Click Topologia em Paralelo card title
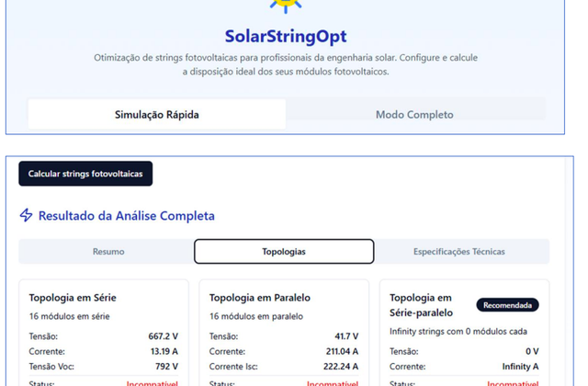588x386 pixels. click(260, 298)
